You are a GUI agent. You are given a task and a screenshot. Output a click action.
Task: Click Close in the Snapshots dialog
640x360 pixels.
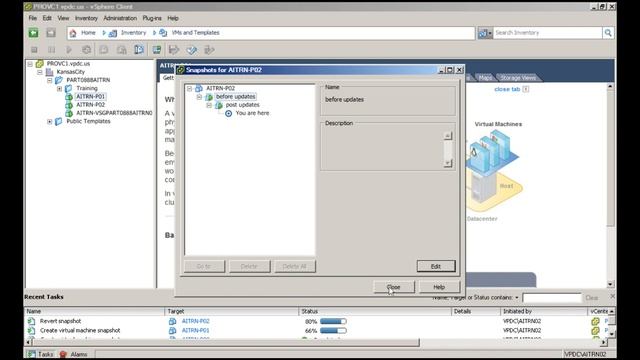point(393,287)
